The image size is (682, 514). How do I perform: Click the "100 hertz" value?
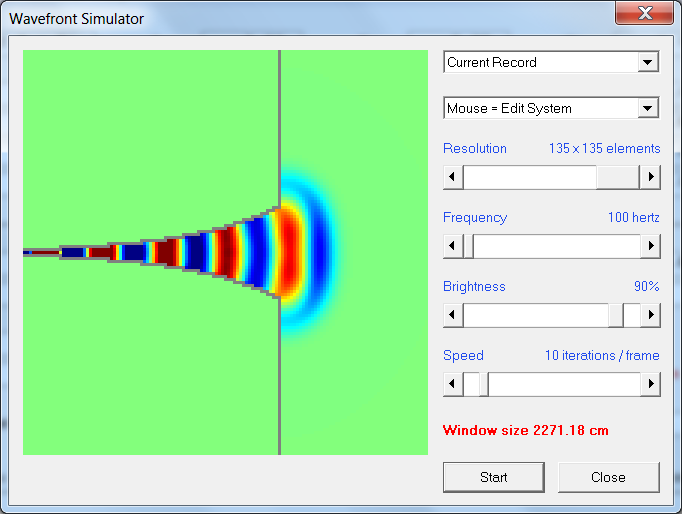tap(634, 217)
